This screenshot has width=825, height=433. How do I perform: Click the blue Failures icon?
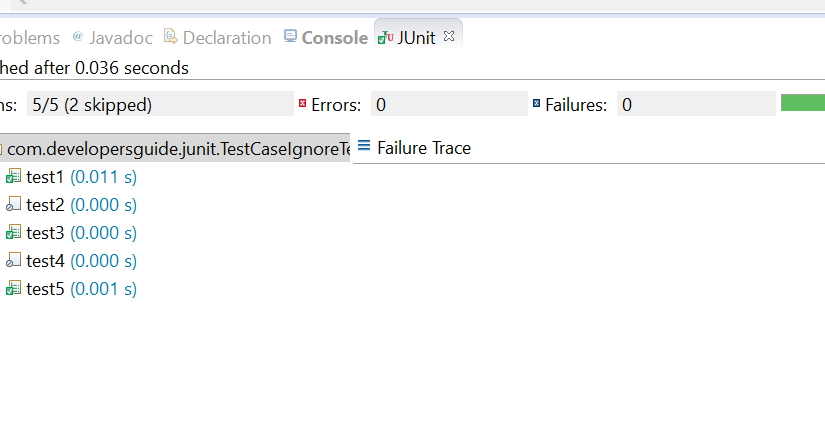pyautogui.click(x=536, y=103)
